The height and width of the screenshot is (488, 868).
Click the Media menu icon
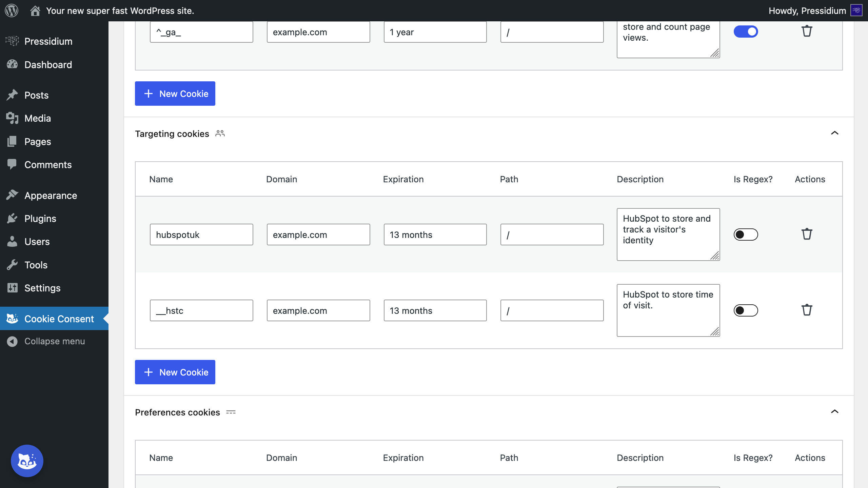12,118
